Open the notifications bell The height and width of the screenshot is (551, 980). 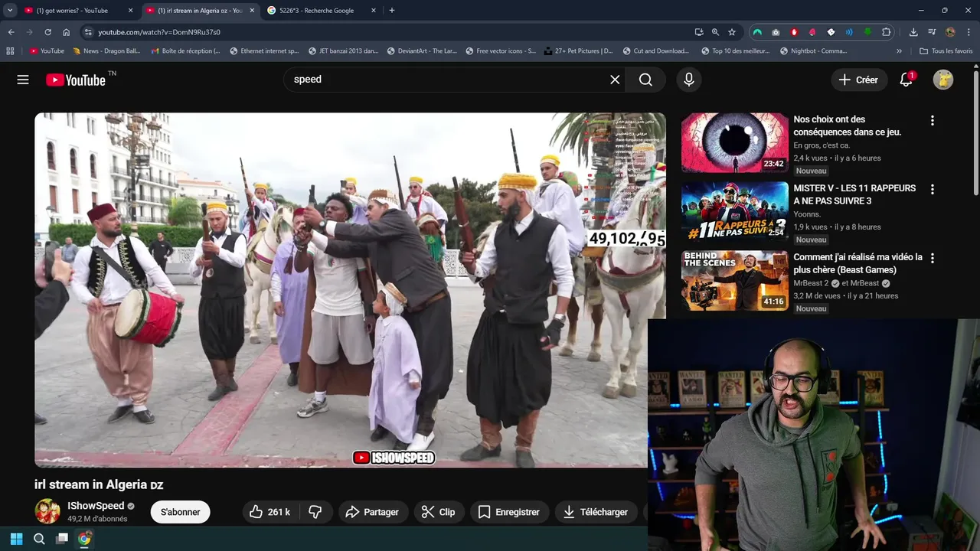pos(906,80)
